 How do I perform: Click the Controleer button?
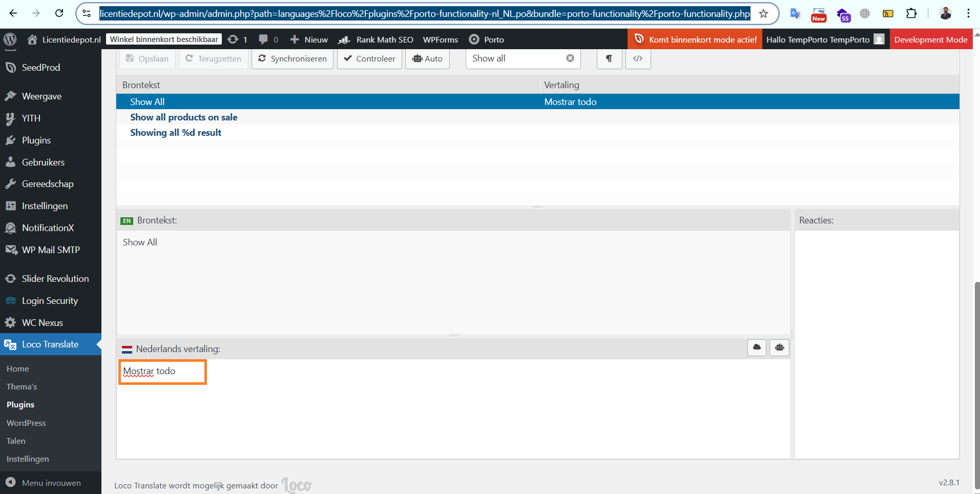(369, 58)
